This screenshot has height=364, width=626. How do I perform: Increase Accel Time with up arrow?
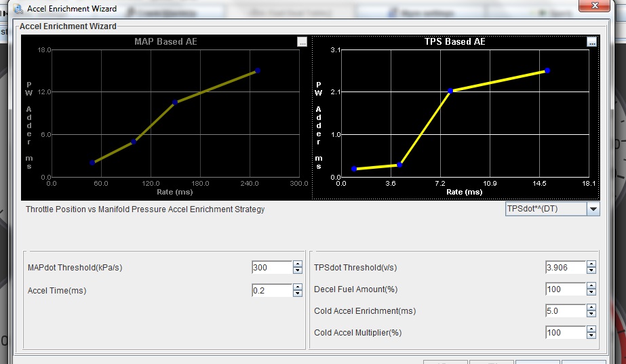pyautogui.click(x=298, y=287)
